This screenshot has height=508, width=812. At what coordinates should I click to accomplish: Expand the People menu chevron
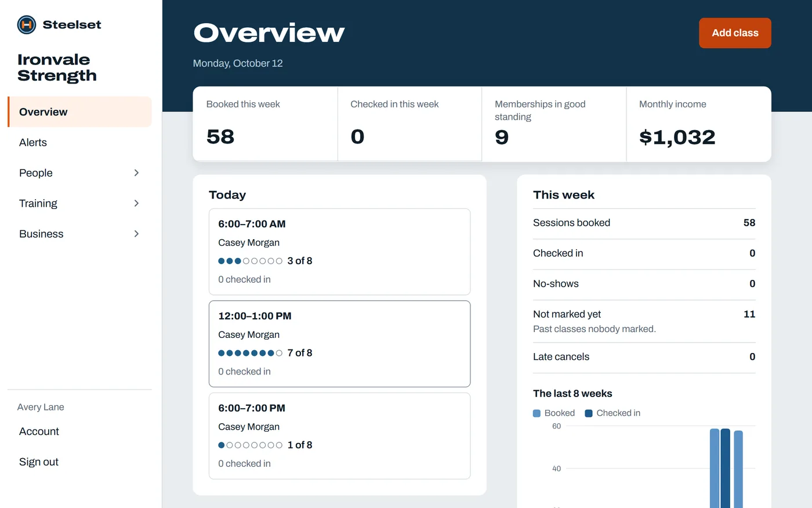click(x=136, y=173)
